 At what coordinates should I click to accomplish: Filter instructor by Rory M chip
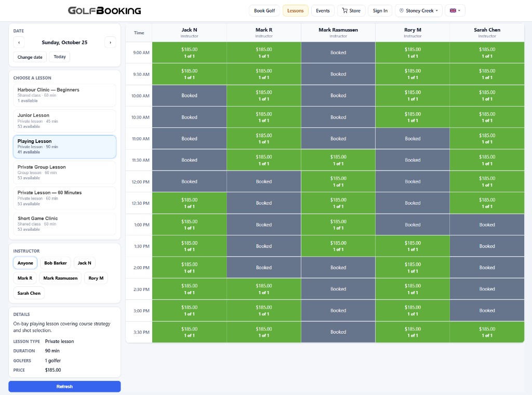point(96,278)
